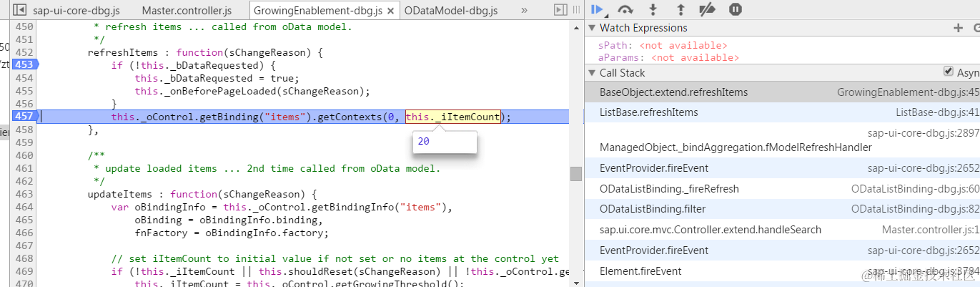This screenshot has width=980, height=287.
Task: Select the fModelRefreshHandler call frame
Action: tap(782, 140)
